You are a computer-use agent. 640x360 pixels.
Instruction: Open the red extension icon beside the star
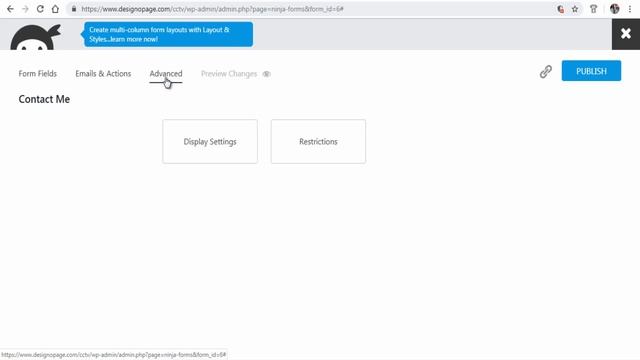tap(560, 9)
